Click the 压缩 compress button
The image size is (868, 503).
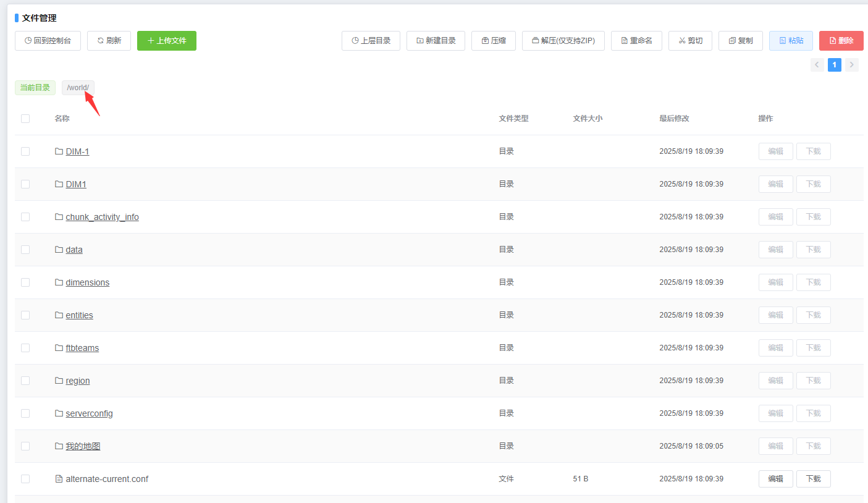click(493, 41)
